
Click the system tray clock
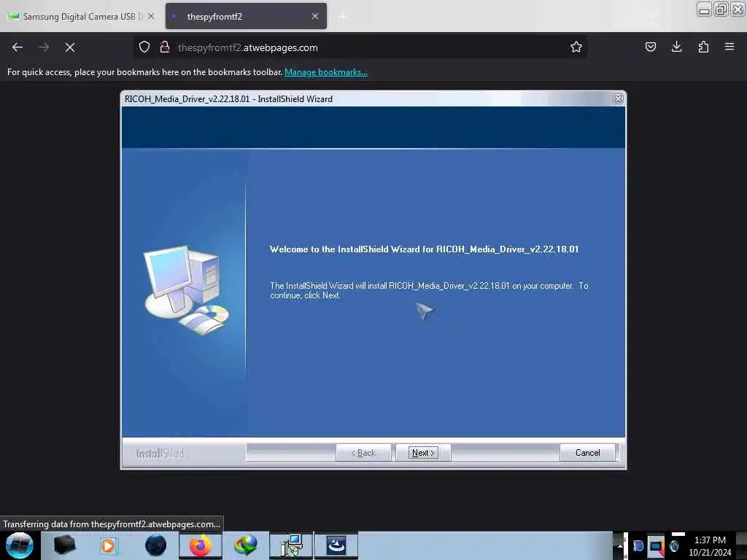[710, 545]
